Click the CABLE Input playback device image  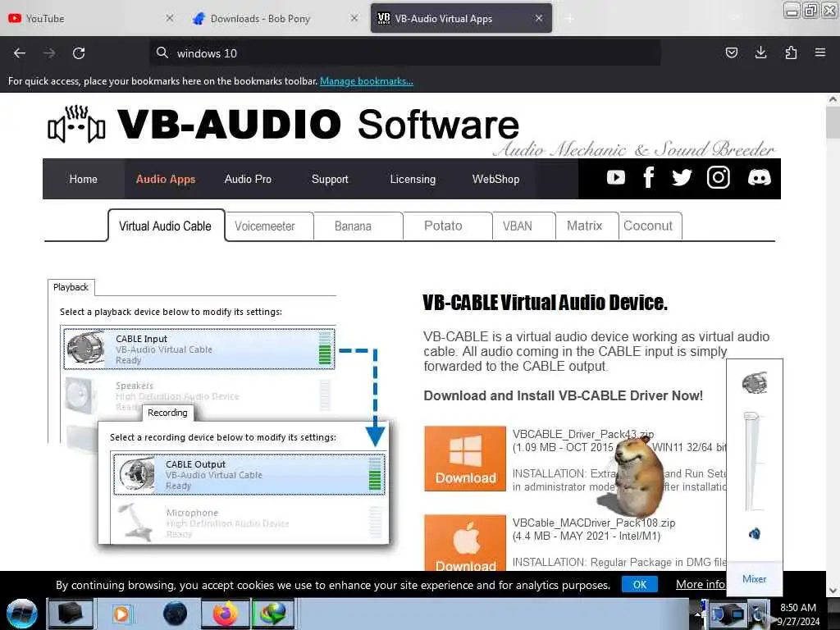[x=85, y=348]
